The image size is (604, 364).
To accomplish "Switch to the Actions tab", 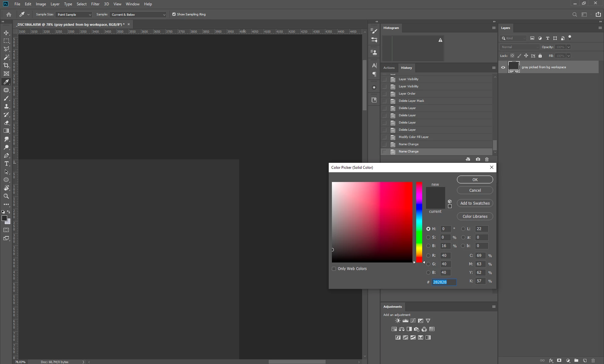I will pyautogui.click(x=389, y=68).
